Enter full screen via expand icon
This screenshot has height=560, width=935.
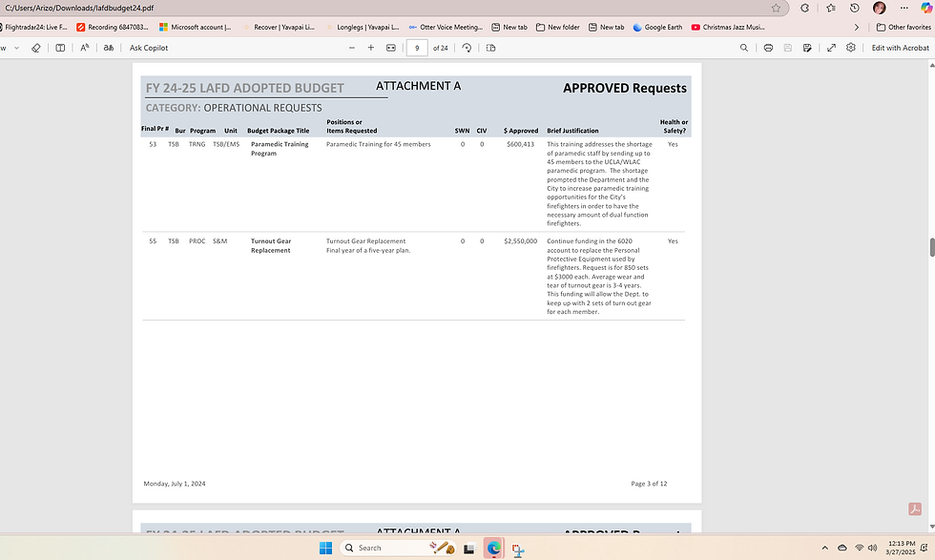click(831, 48)
